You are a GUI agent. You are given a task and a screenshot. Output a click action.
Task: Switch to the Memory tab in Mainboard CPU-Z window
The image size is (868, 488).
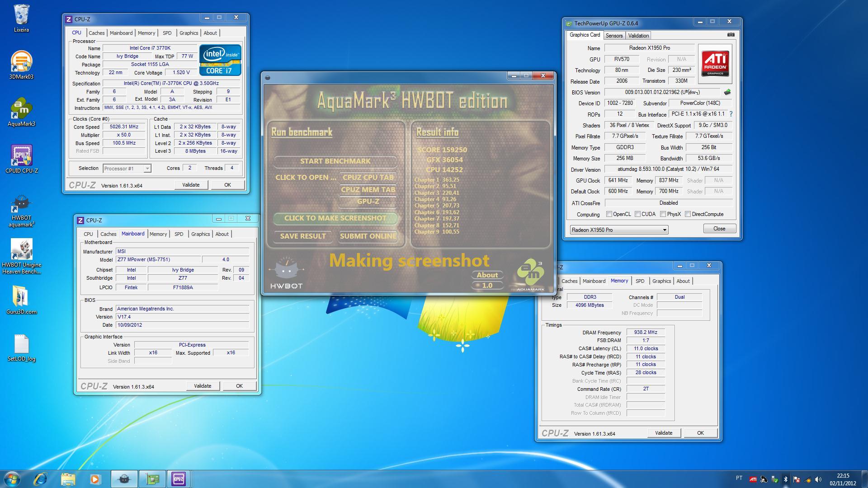click(158, 234)
